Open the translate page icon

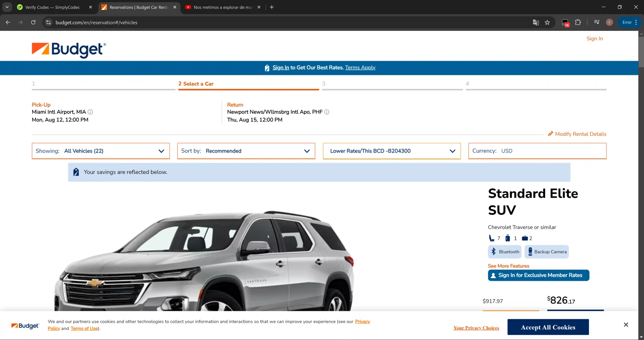536,22
